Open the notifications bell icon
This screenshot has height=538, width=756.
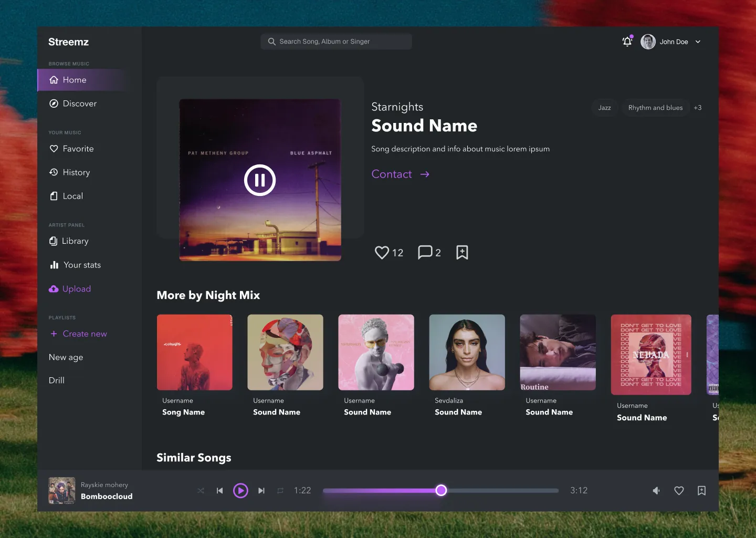pyautogui.click(x=627, y=42)
